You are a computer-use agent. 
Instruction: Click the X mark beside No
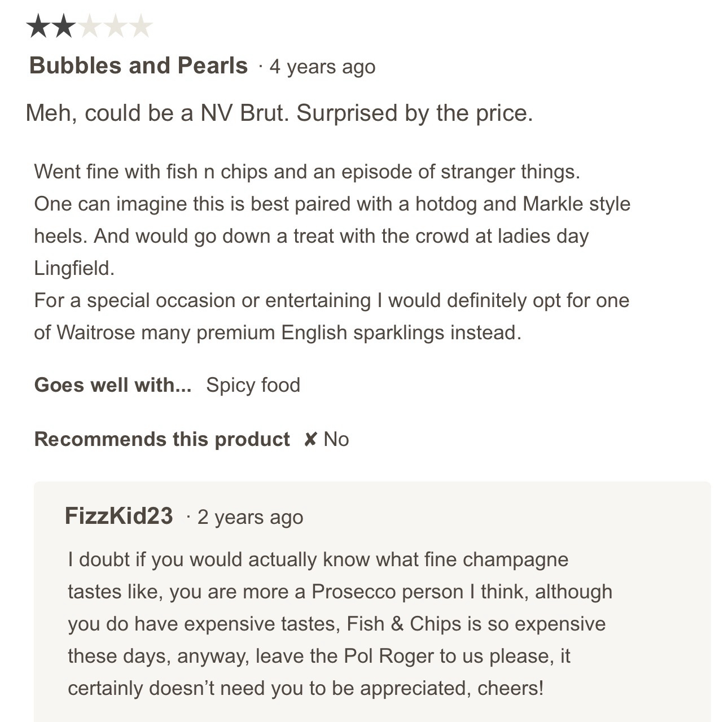click(x=310, y=439)
